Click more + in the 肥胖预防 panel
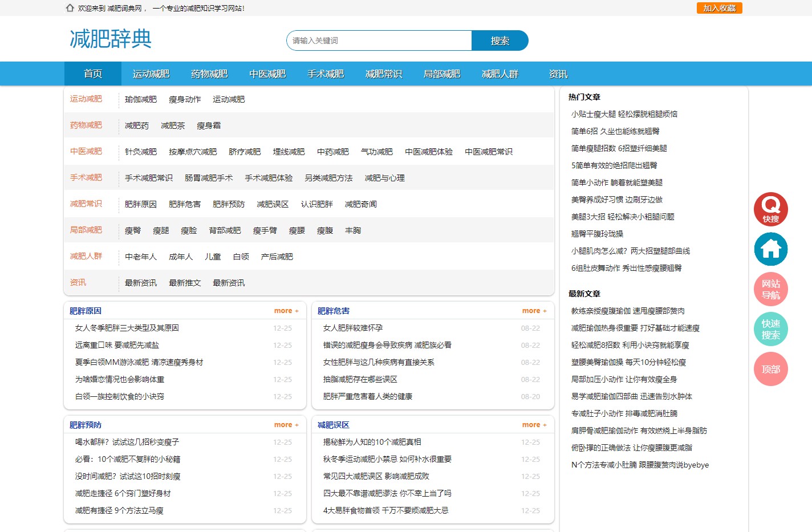The image size is (812, 532). coord(286,425)
